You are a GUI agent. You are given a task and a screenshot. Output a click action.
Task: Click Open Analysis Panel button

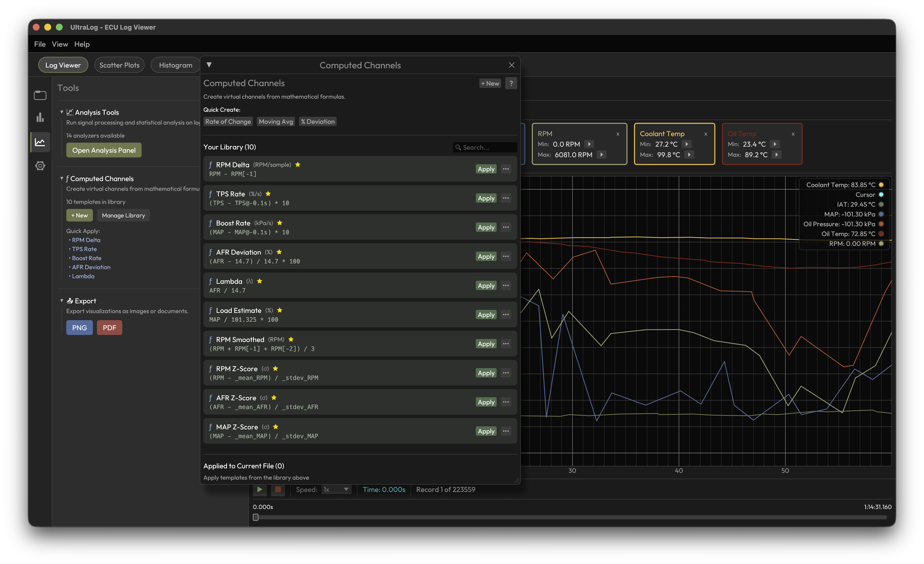click(104, 150)
